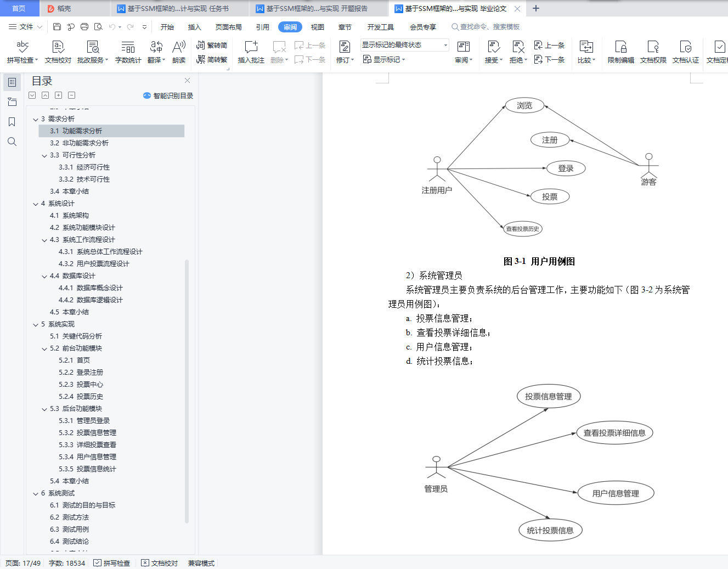Open 文档校对 in the ribbon

pyautogui.click(x=58, y=52)
